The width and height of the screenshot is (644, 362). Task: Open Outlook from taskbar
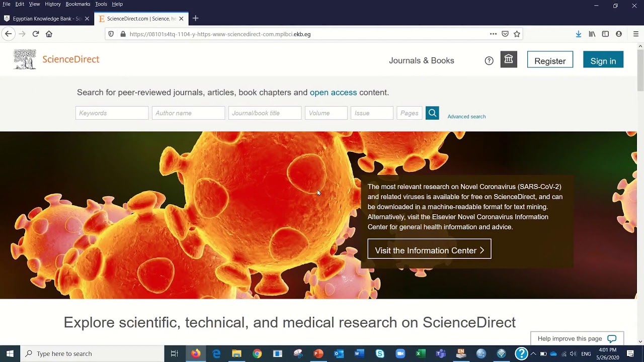click(339, 353)
